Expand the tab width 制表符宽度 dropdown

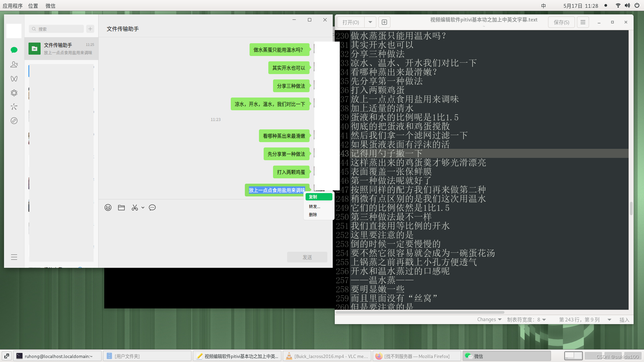(x=527, y=320)
